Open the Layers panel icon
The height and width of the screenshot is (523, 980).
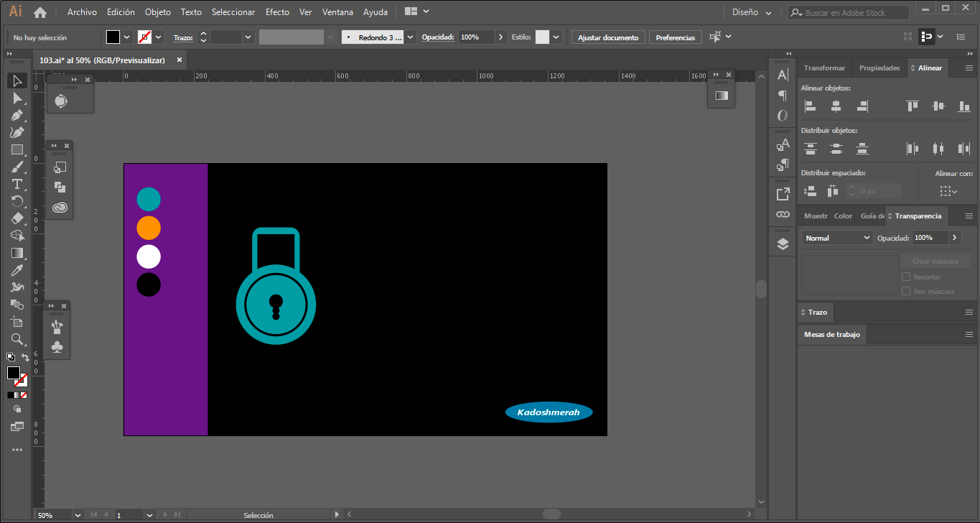tap(783, 244)
